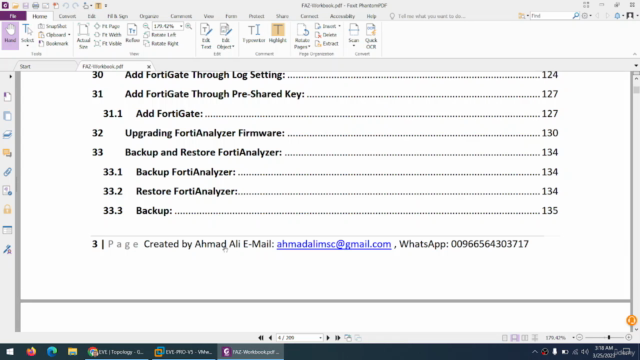Jump to the first page
This screenshot has width=640, height=360.
(x=261, y=338)
